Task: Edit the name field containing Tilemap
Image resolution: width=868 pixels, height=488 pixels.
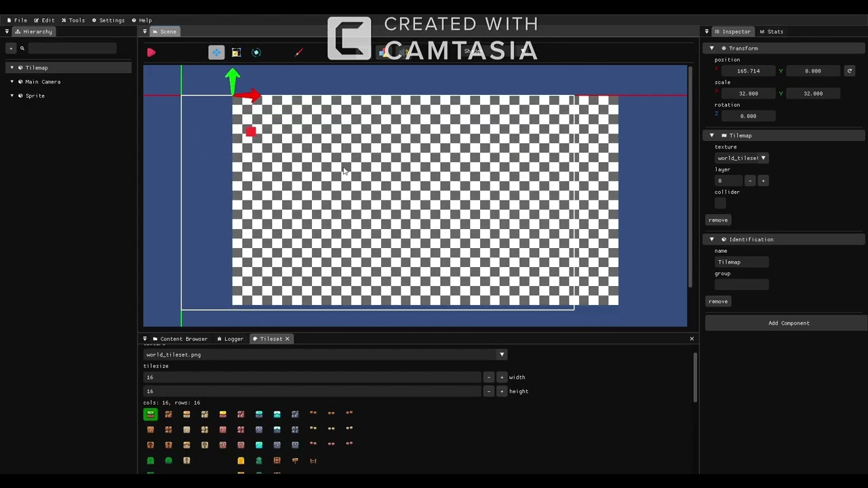Action: 742,262
